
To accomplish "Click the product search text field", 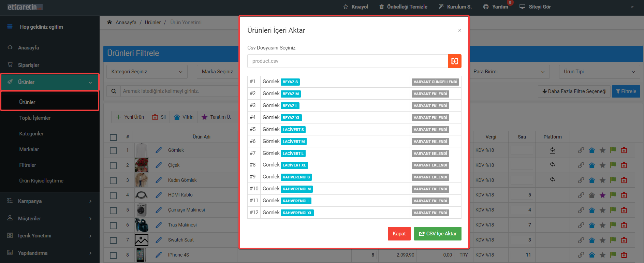I will click(x=179, y=91).
